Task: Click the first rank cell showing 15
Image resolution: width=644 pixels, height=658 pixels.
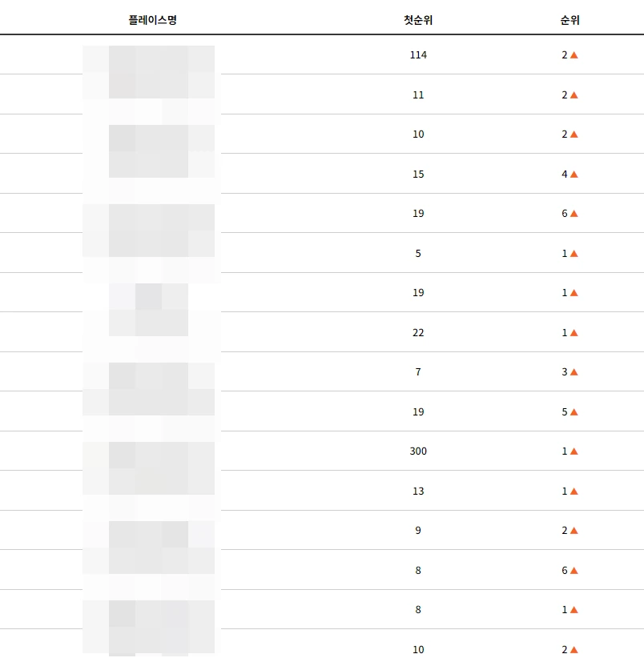Action: click(x=418, y=175)
